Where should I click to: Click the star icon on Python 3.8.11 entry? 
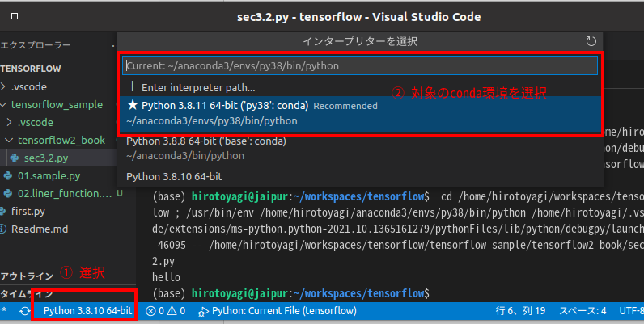(133, 105)
